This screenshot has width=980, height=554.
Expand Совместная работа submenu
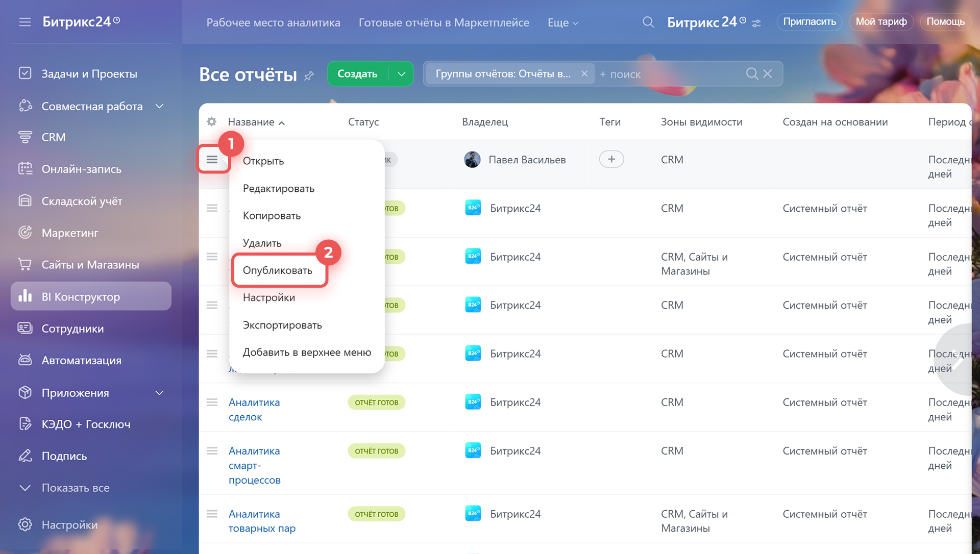click(159, 106)
